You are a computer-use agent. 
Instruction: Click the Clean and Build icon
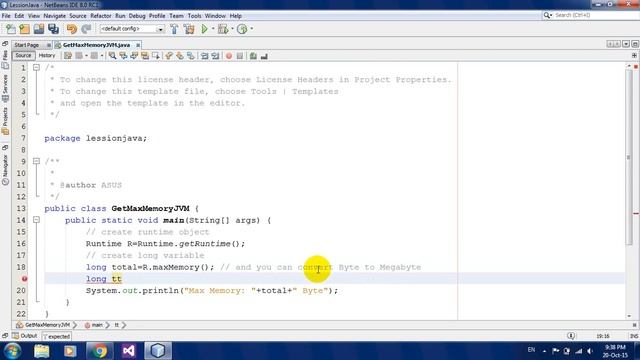[x=189, y=29]
